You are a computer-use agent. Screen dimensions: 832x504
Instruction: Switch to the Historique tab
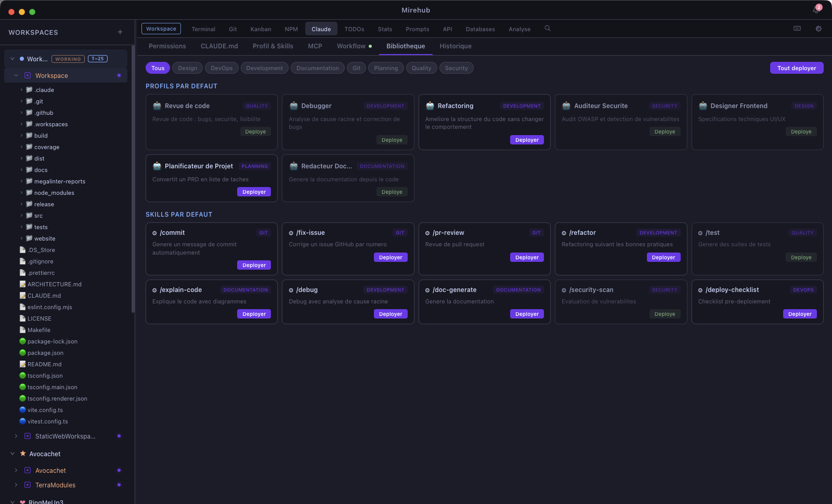click(455, 46)
